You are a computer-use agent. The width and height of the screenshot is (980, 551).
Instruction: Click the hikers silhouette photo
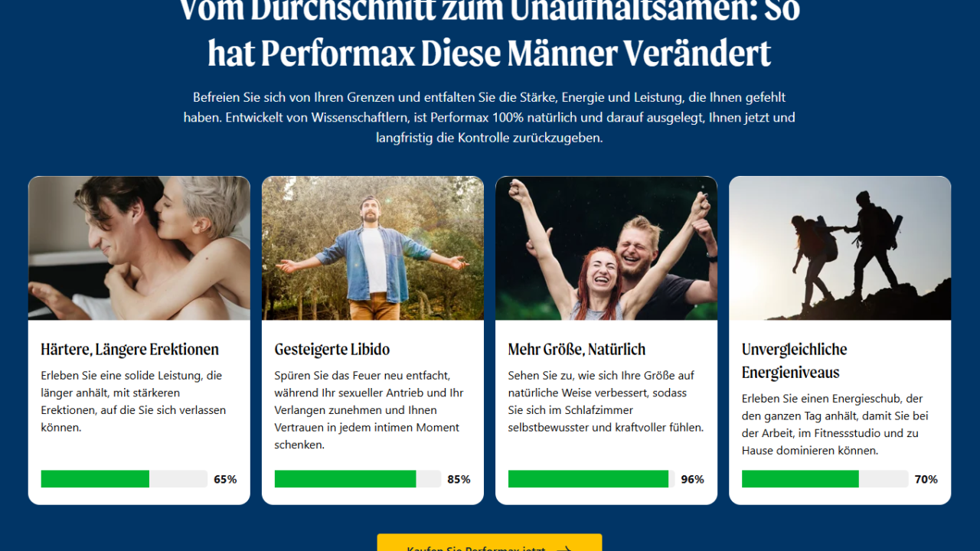(x=840, y=249)
